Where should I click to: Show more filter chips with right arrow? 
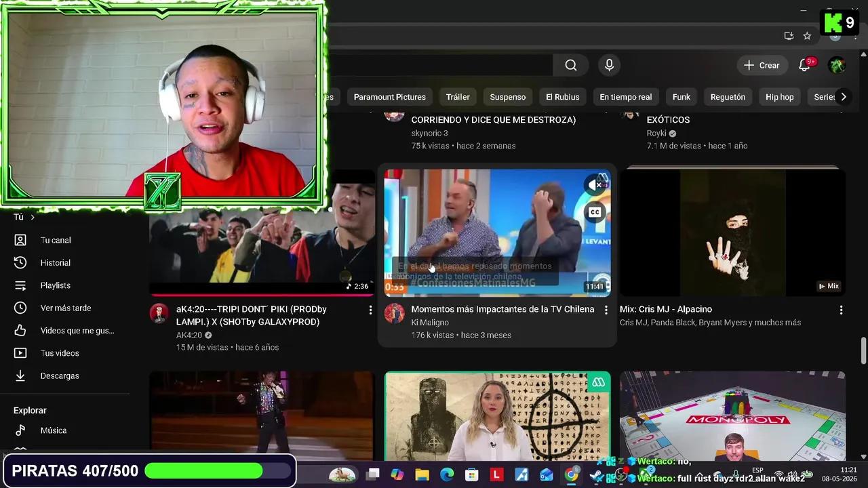tap(844, 97)
